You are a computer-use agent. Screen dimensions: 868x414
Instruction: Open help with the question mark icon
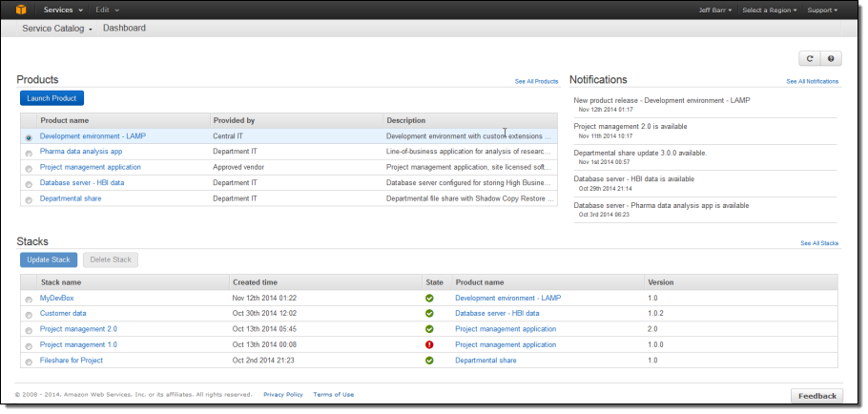(831, 59)
